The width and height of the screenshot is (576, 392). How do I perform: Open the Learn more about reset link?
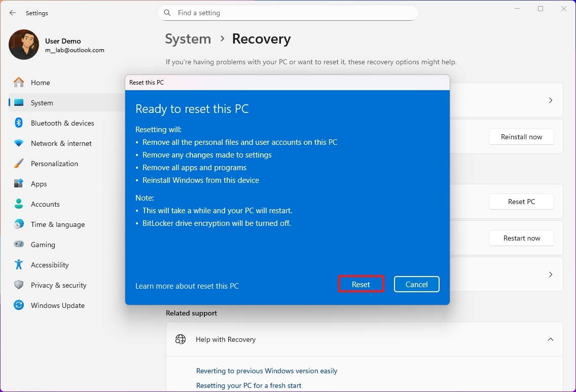tap(187, 286)
